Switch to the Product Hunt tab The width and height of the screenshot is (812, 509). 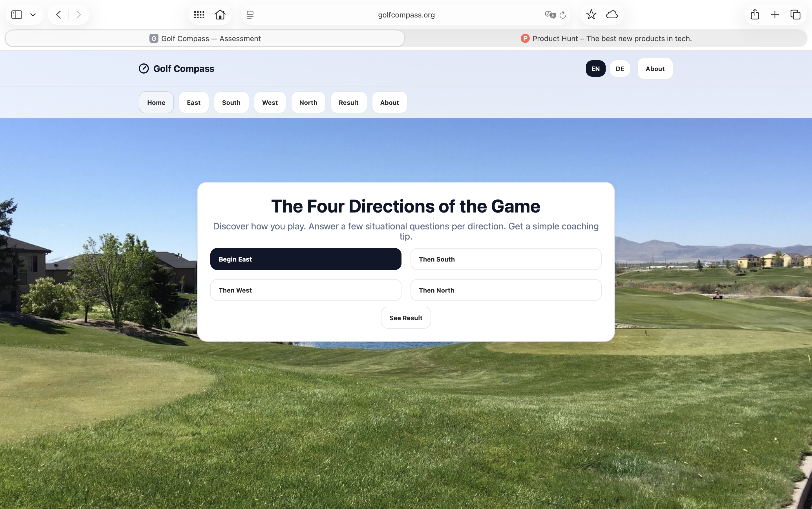pyautogui.click(x=606, y=38)
